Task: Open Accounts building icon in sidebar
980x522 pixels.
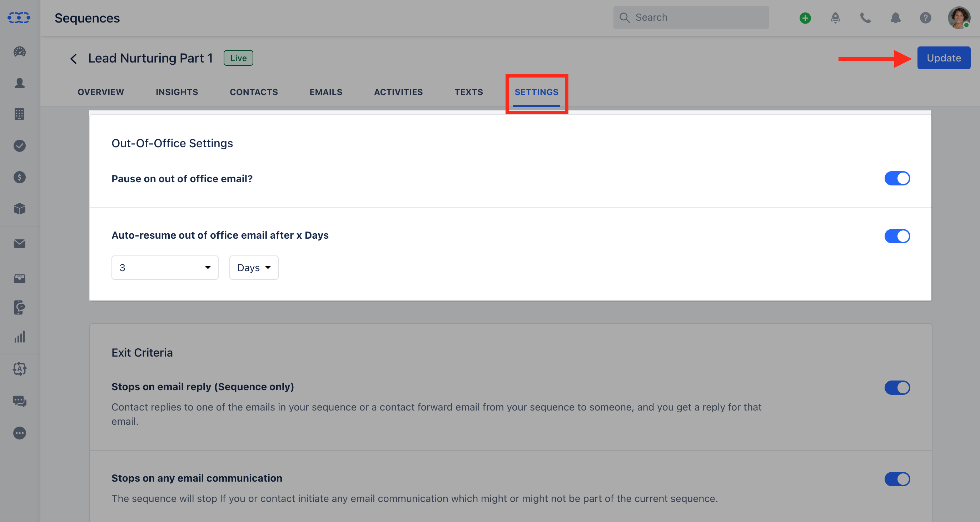Action: click(19, 114)
